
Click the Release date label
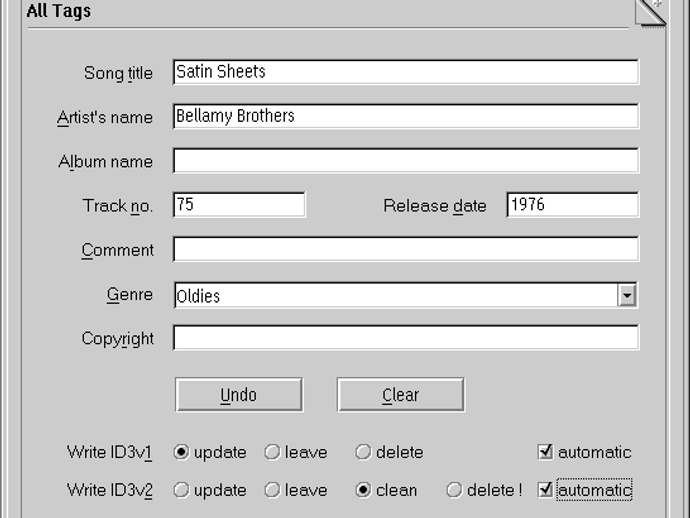click(x=435, y=206)
